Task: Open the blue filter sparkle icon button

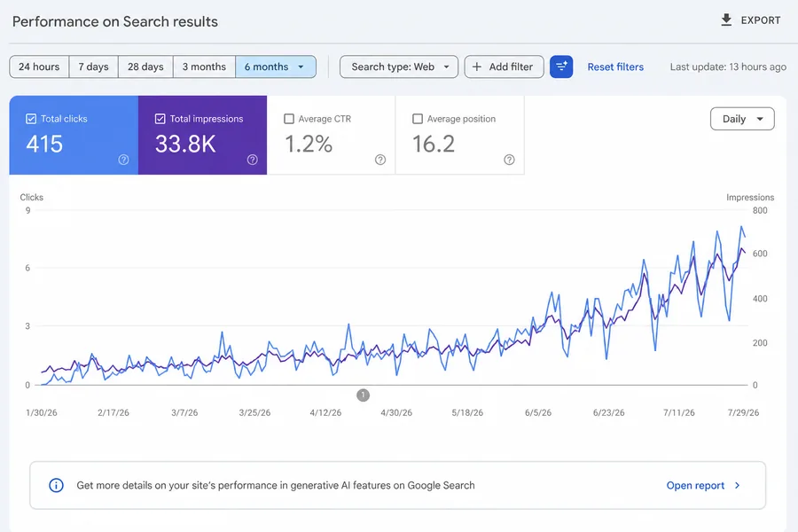Action: pyautogui.click(x=561, y=66)
